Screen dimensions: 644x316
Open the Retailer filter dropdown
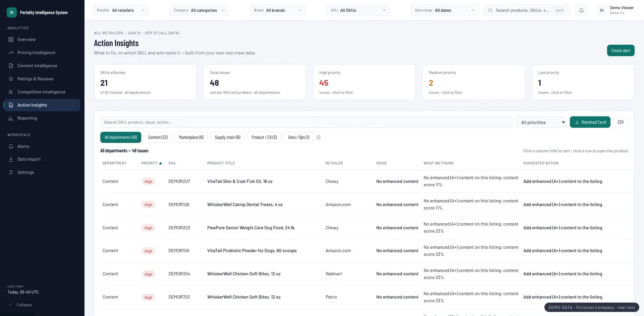point(121,10)
